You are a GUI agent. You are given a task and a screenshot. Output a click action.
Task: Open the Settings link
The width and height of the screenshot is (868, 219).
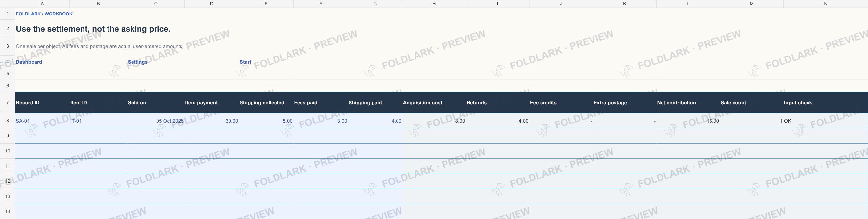[x=137, y=62]
